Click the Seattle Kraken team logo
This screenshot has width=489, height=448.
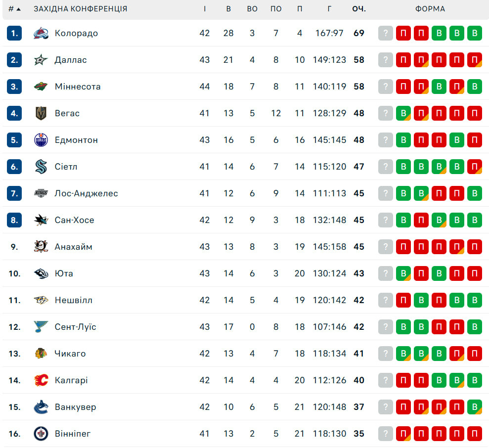coord(41,167)
